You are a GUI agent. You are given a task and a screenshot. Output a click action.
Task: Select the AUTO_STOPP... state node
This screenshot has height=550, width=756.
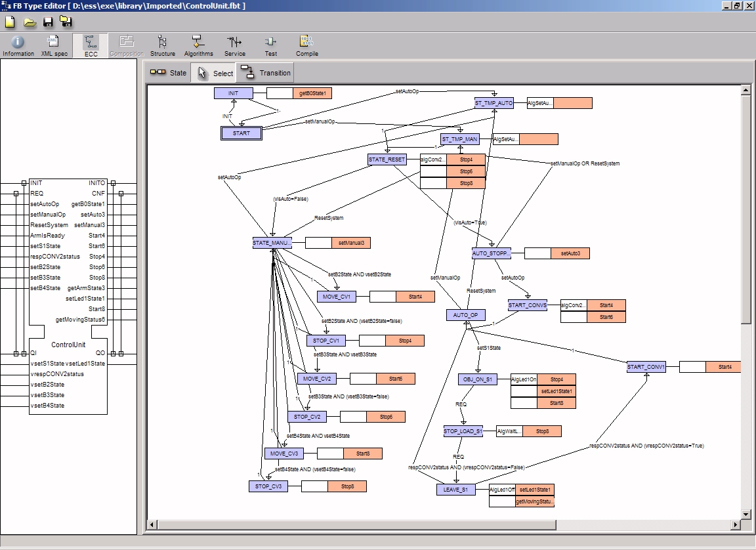[x=492, y=253]
